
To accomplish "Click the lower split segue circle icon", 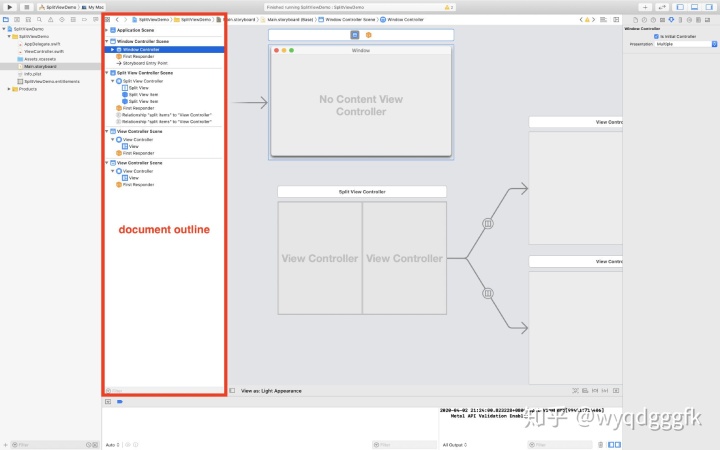I will [488, 293].
